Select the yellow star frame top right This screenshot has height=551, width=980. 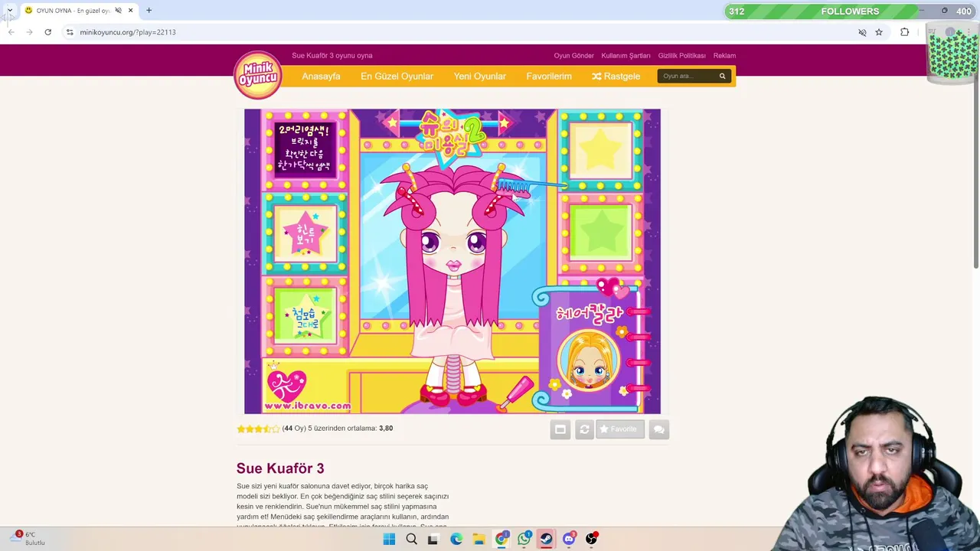(x=601, y=149)
